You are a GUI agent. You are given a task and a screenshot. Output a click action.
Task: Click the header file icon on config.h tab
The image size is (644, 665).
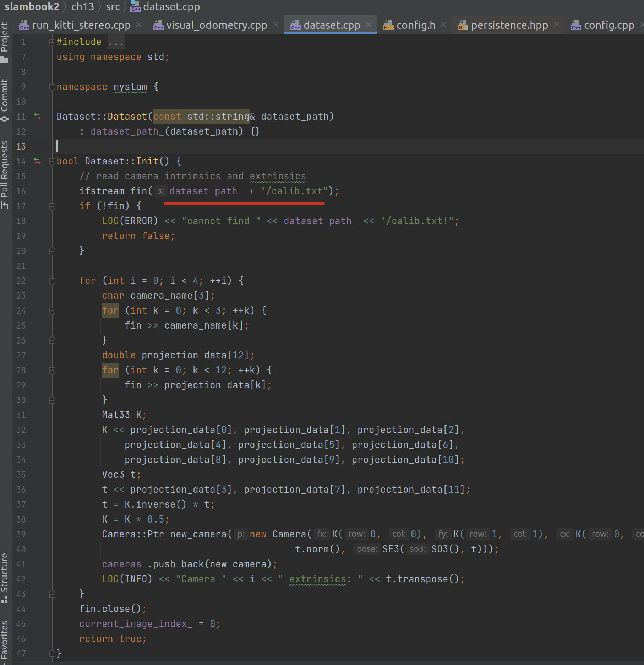pos(388,25)
